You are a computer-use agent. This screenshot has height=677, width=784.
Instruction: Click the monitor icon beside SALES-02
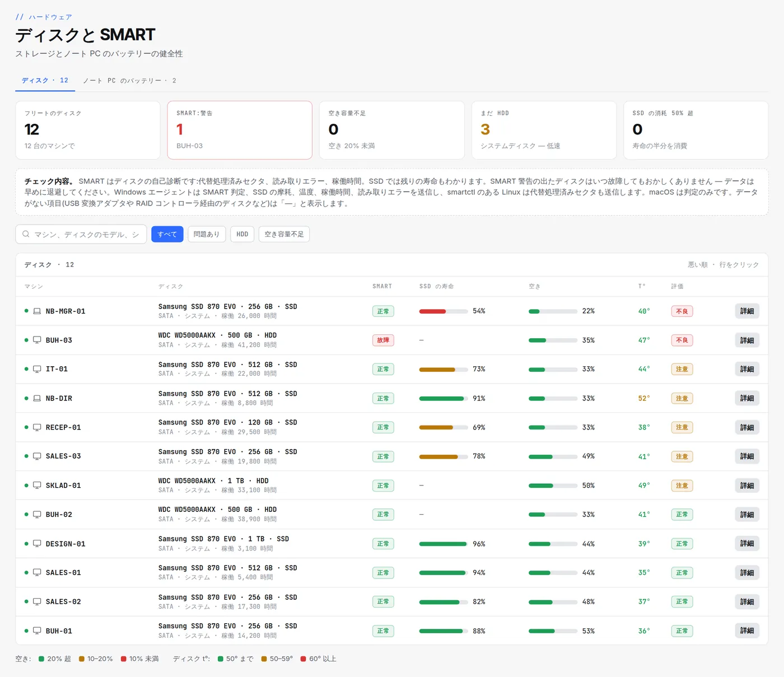tap(37, 602)
